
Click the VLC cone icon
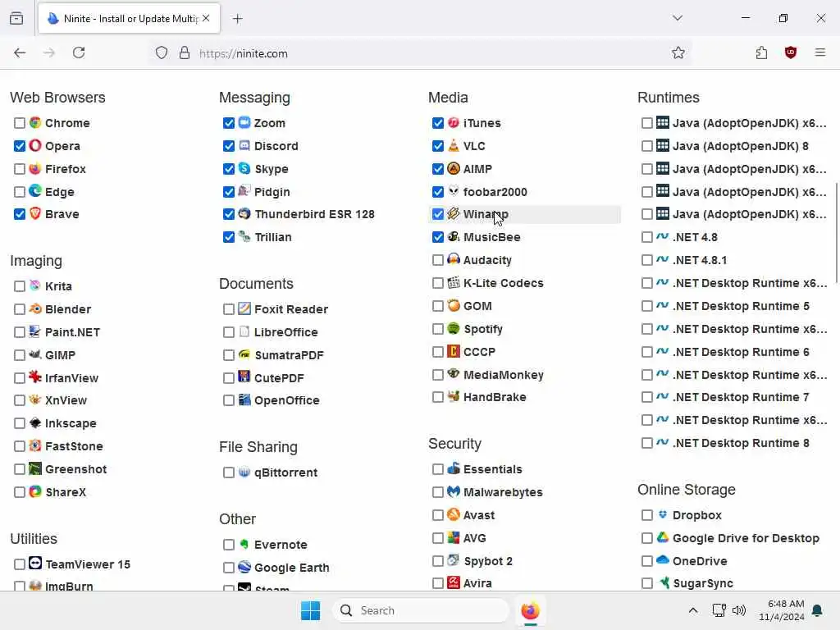point(454,145)
